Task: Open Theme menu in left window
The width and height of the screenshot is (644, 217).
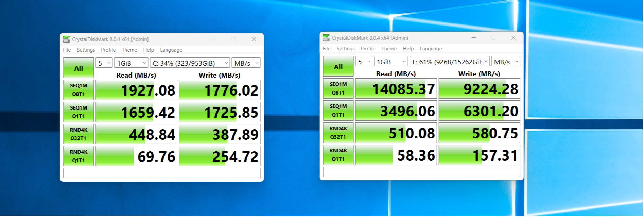Action: tap(129, 50)
